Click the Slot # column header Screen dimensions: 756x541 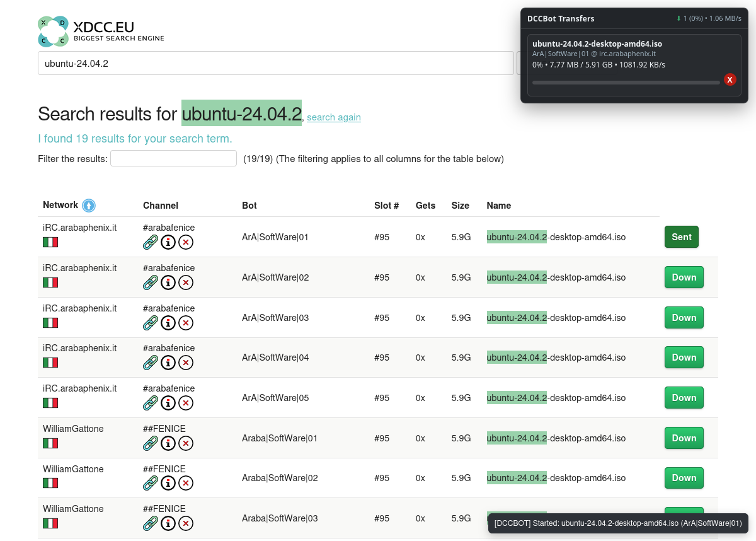tap(387, 206)
